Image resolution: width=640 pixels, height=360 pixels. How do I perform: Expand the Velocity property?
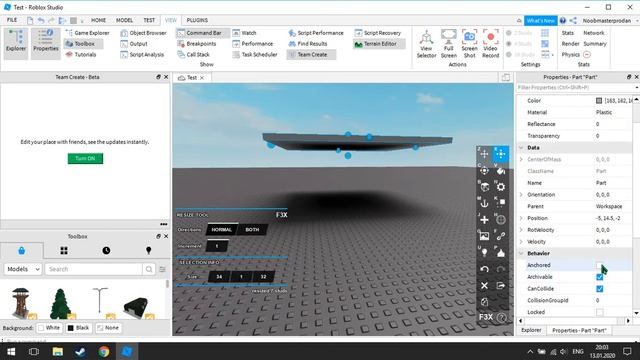pyautogui.click(x=521, y=242)
